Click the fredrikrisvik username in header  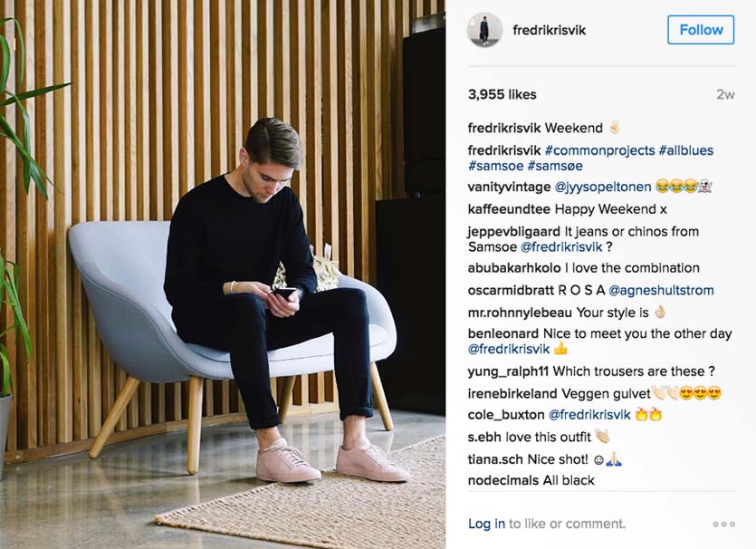tap(550, 31)
